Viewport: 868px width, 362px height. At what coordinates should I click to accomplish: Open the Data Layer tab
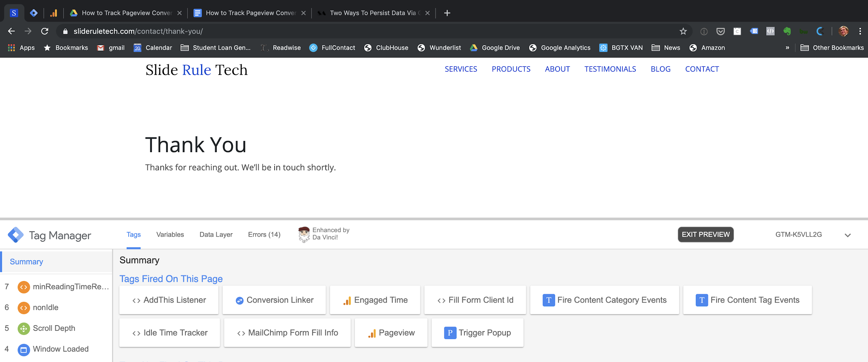coord(216,235)
